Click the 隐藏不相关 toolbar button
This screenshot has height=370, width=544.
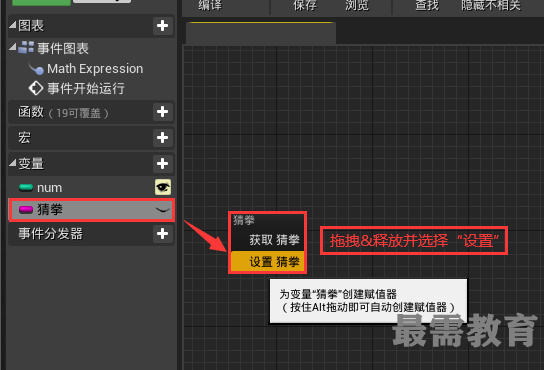point(491,5)
